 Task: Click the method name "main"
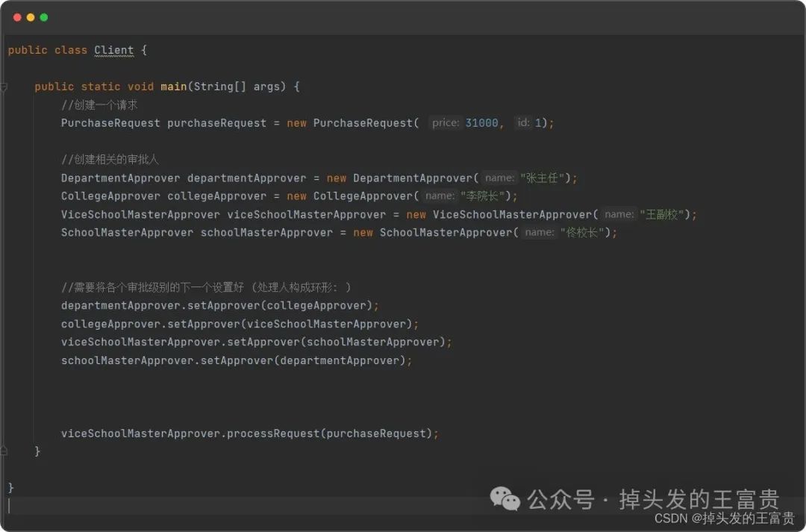[173, 87]
